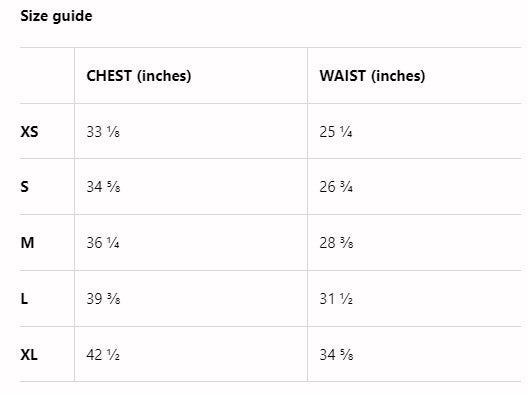Click the M size row label
Screen dimensions: 528x394
pos(27,243)
